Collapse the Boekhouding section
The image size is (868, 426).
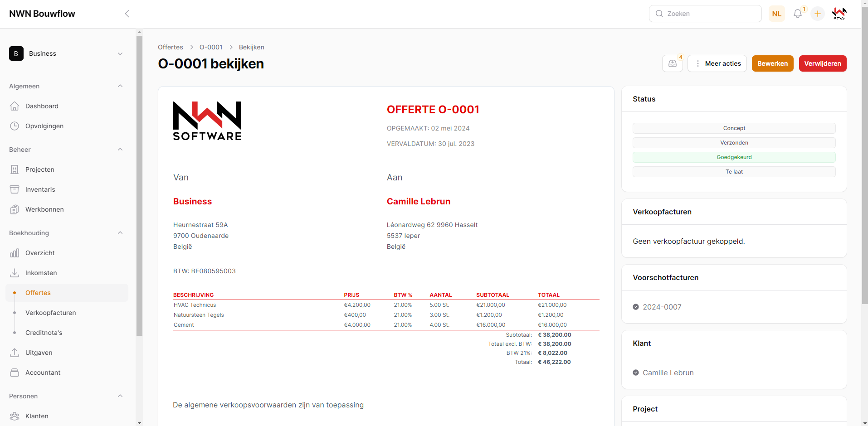[120, 233]
